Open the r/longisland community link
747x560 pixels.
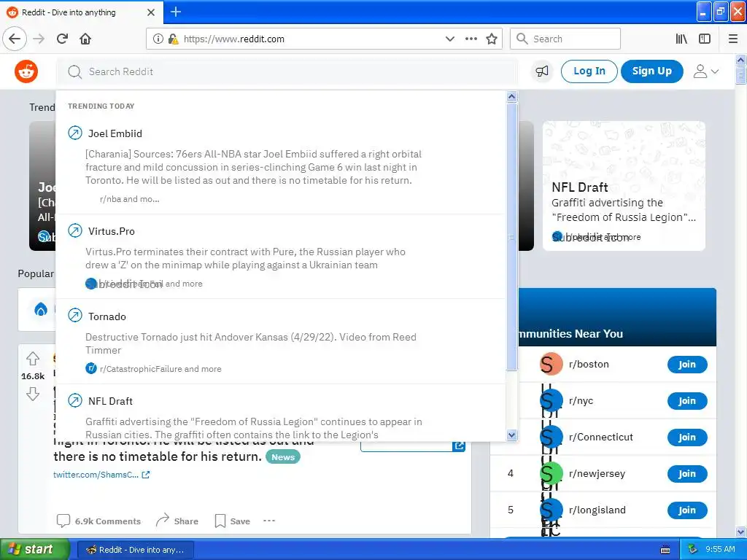[597, 510]
